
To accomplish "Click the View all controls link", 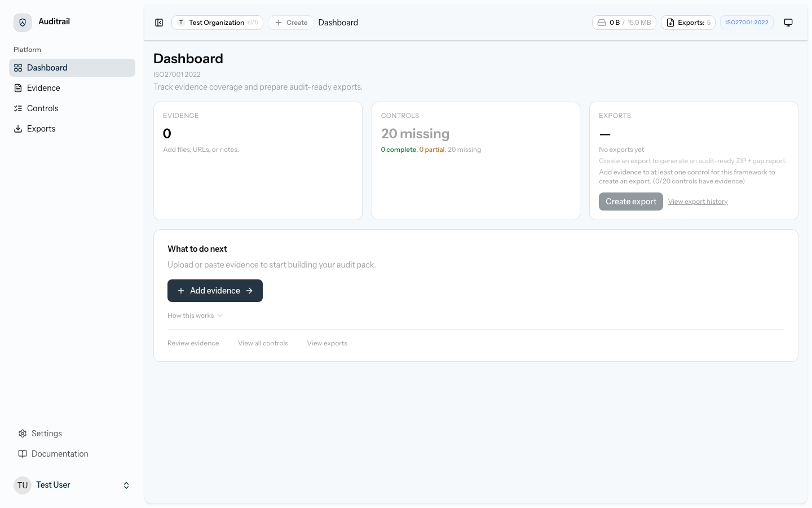I will tap(263, 343).
